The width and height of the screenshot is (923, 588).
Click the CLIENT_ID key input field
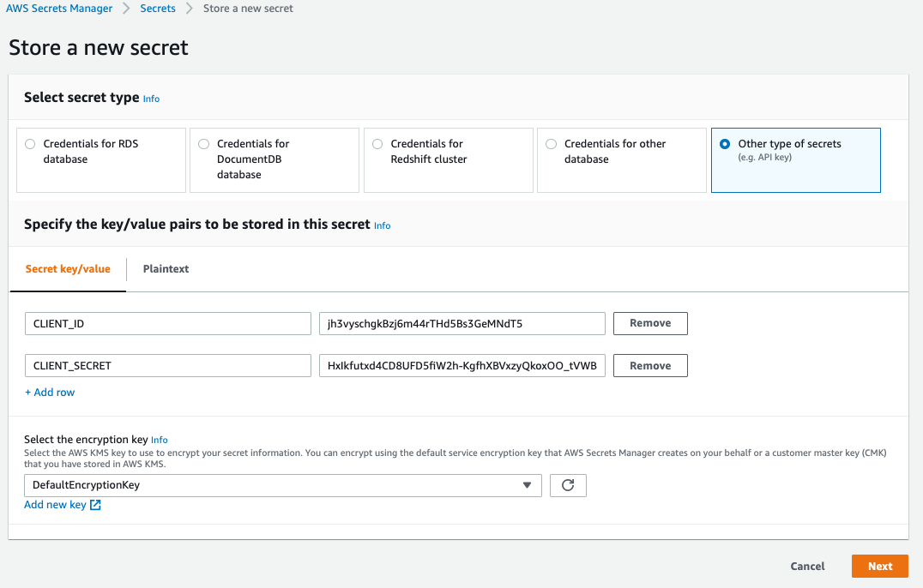point(167,323)
